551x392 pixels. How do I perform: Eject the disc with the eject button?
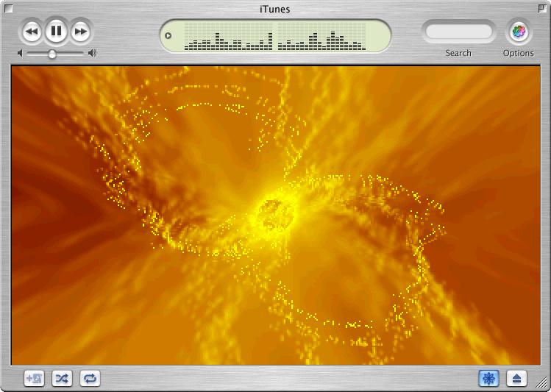click(x=516, y=378)
